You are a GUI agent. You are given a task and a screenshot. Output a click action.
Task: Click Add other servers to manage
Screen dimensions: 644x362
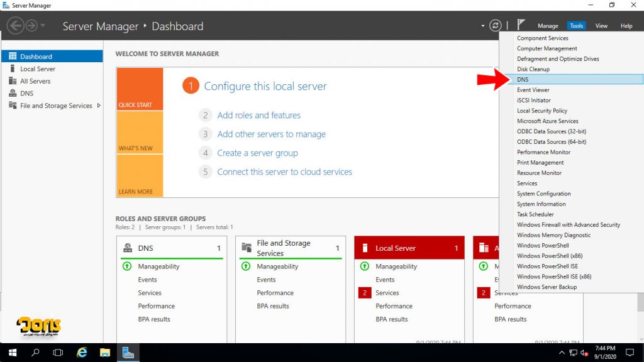[x=272, y=134]
